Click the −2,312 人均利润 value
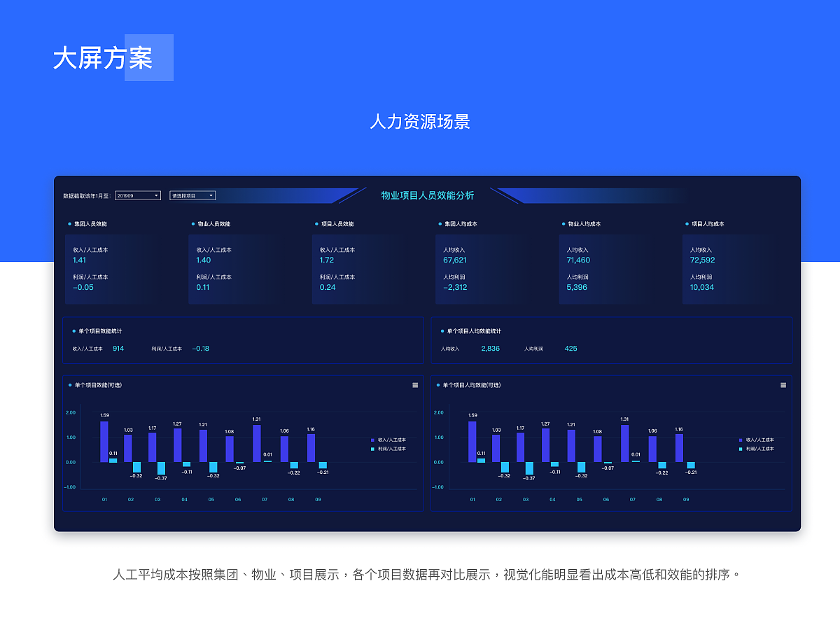 point(455,288)
